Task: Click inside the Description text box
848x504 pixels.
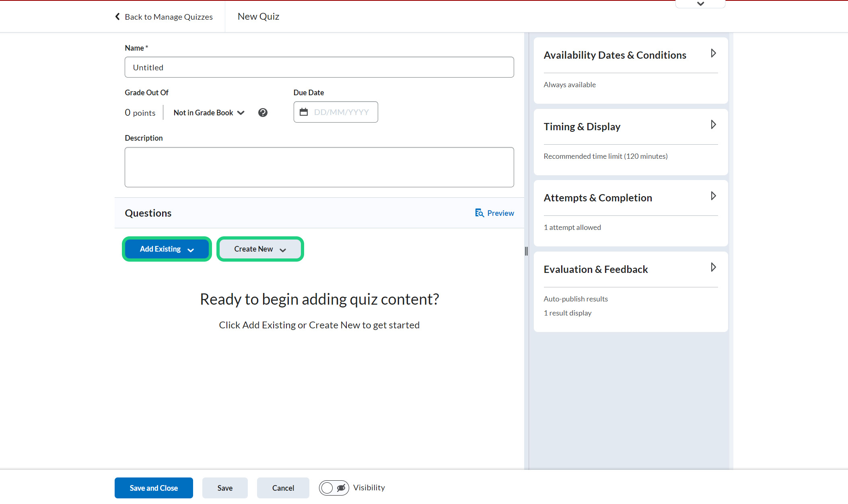Action: (319, 167)
